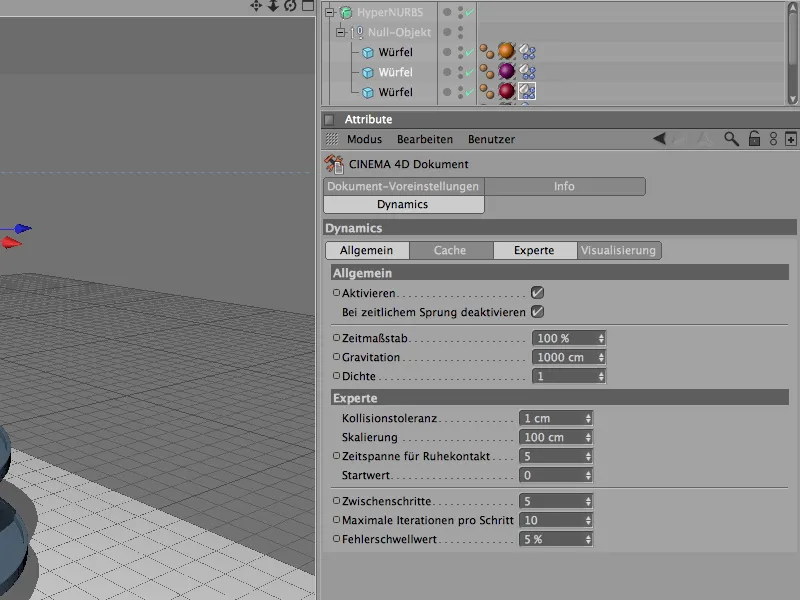The height and width of the screenshot is (600, 800).
Task: Click the blue Z-axis arrow in viewport
Action: point(22,228)
